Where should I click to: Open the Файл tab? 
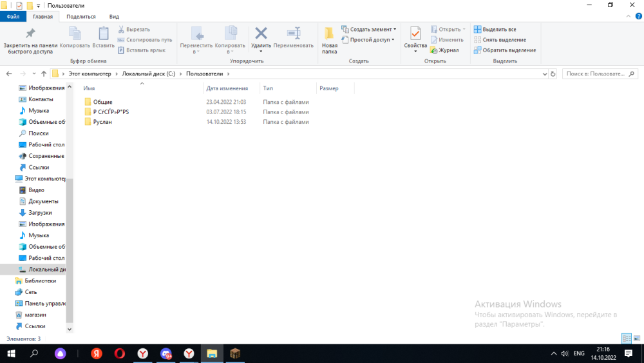click(x=13, y=17)
